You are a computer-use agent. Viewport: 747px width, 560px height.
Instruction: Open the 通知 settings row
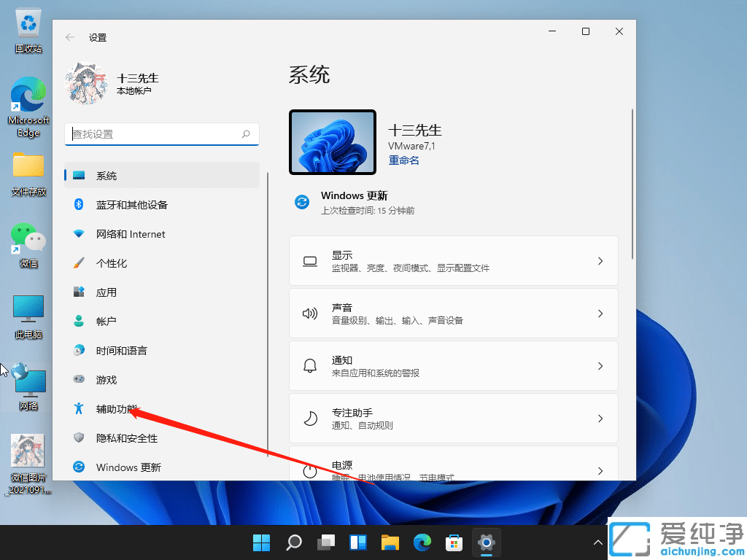tap(454, 365)
